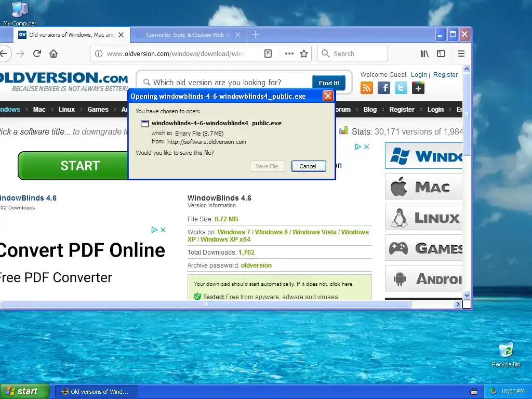
Task: Click the vertical scrollbar up arrow
Action: [x=467, y=69]
